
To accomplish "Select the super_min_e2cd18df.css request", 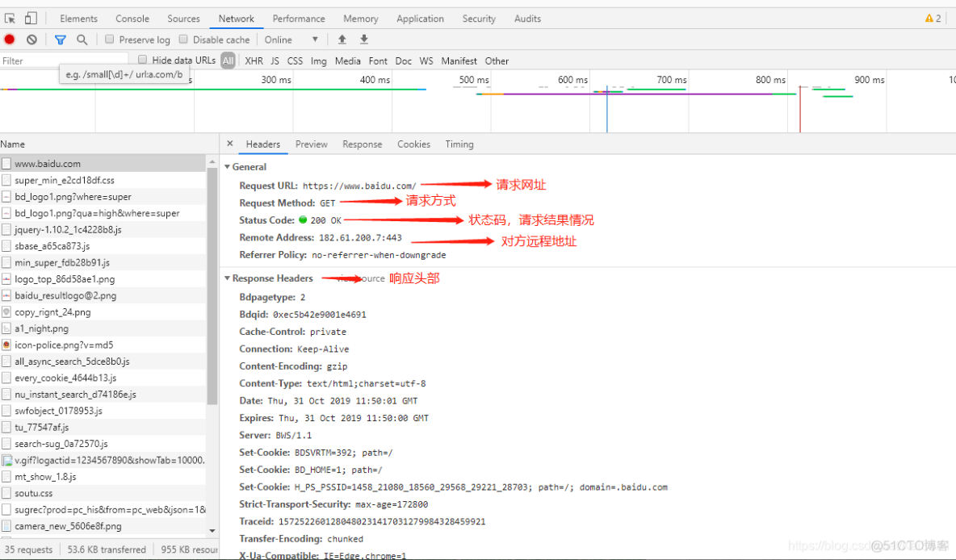I will coord(103,181).
